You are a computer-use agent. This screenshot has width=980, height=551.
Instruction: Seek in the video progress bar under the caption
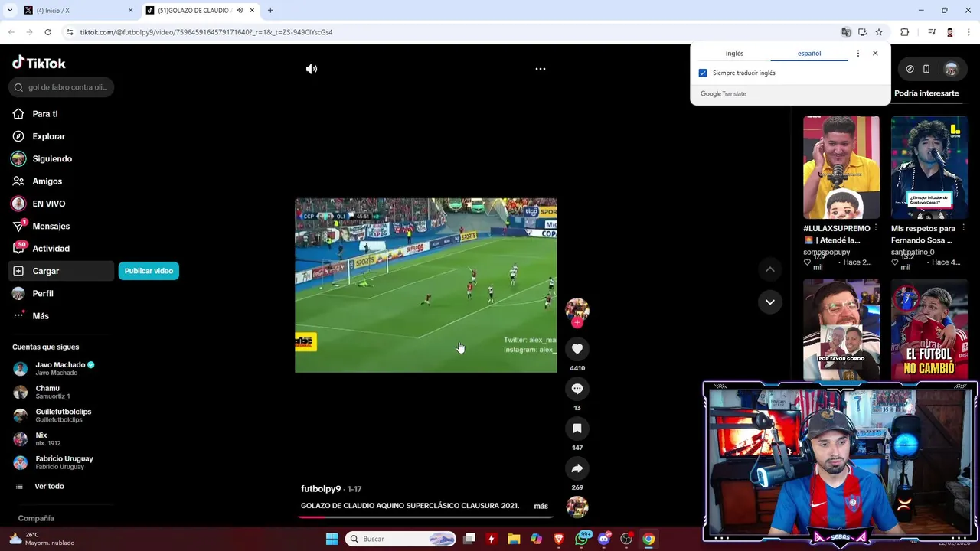coord(426,517)
